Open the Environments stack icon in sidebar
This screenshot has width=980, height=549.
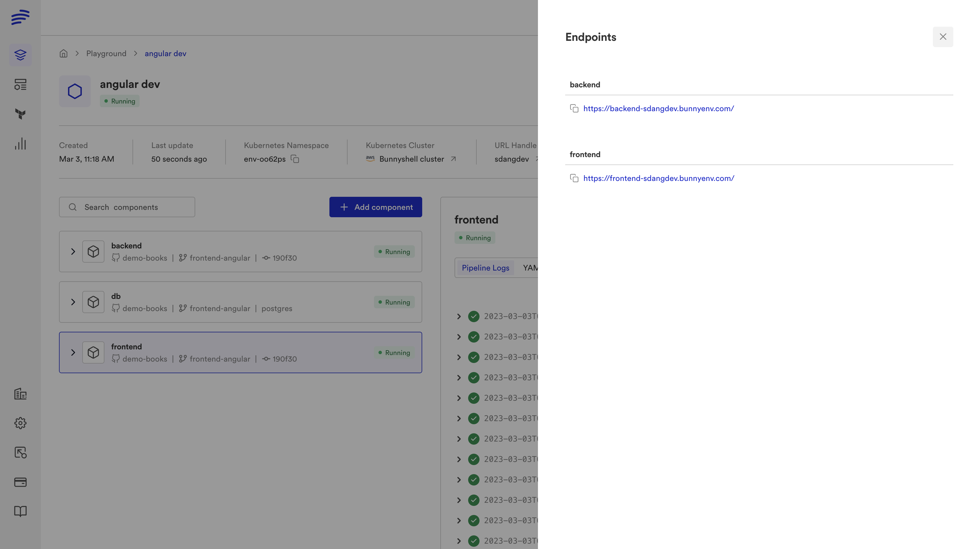click(20, 55)
